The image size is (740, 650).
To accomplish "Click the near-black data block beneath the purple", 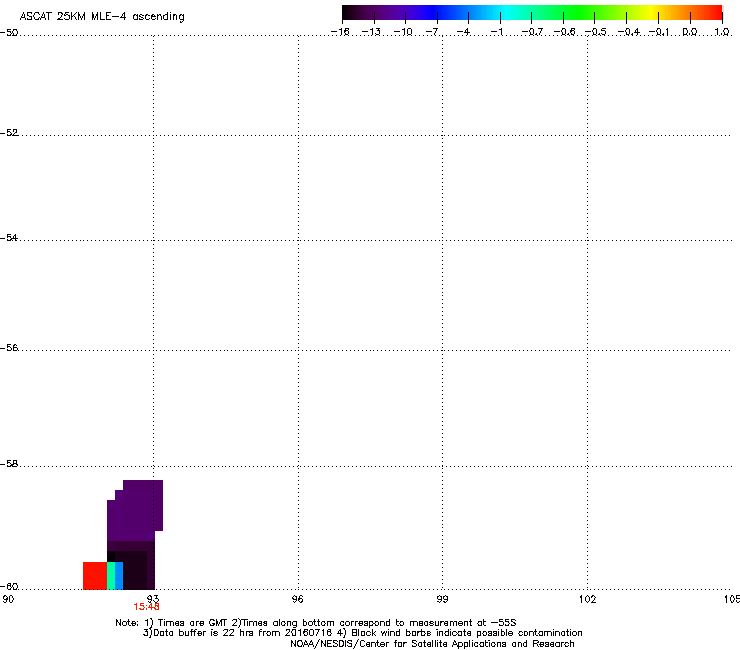I will coord(135,570).
